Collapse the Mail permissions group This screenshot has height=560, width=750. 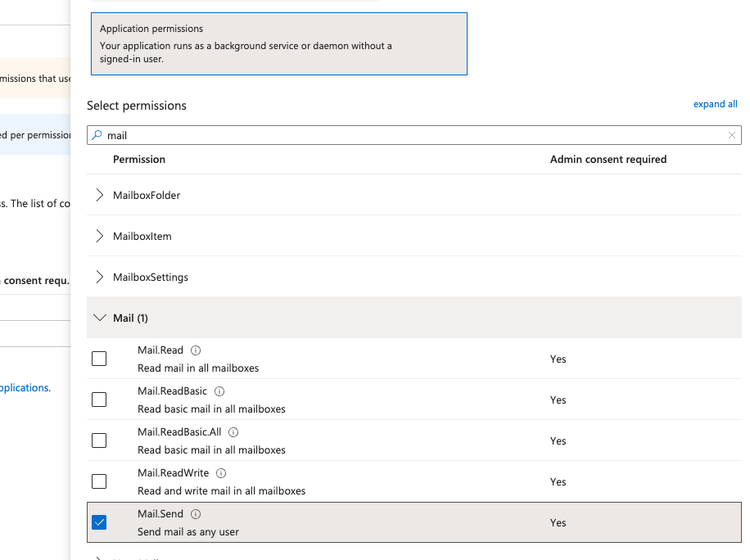coord(100,318)
